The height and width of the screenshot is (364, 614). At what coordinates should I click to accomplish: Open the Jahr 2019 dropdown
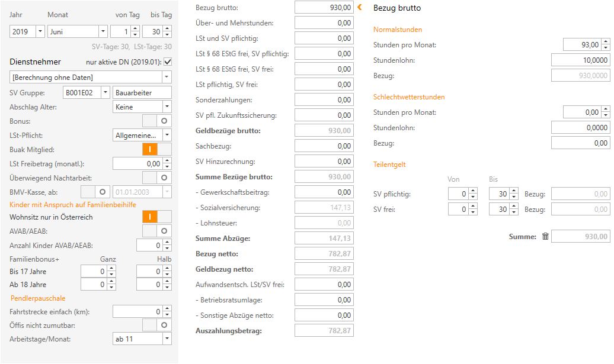[x=40, y=31]
